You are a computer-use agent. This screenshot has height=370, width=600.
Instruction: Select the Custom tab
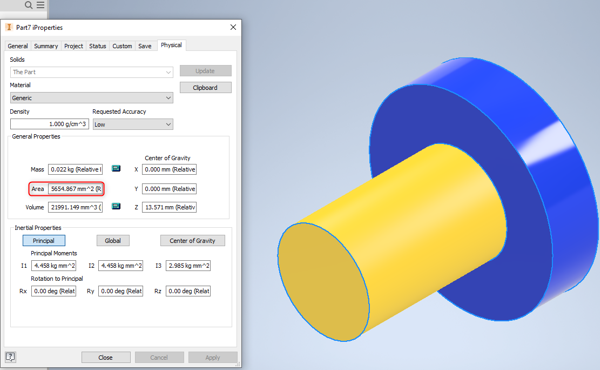click(x=122, y=46)
